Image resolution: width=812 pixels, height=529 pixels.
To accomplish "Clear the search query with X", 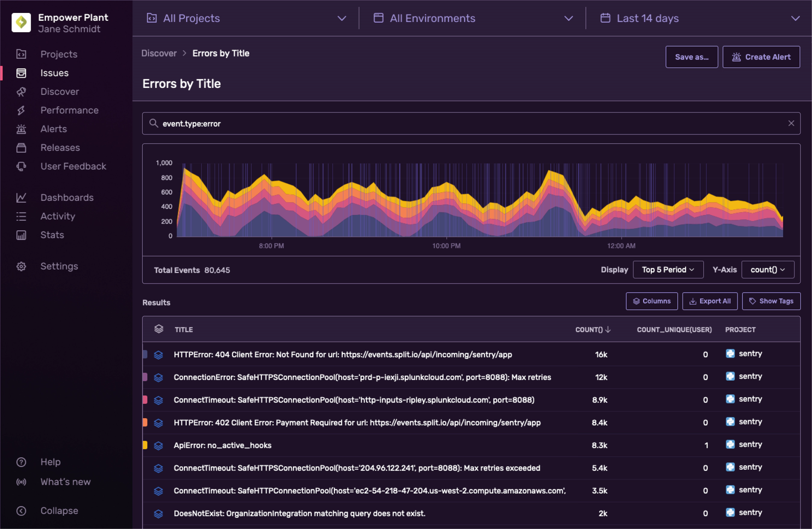I will (791, 123).
